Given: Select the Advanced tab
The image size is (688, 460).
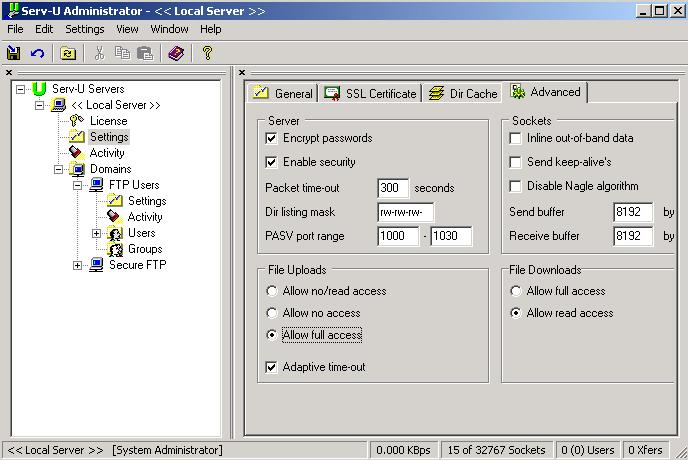Looking at the screenshot, I should [545, 92].
